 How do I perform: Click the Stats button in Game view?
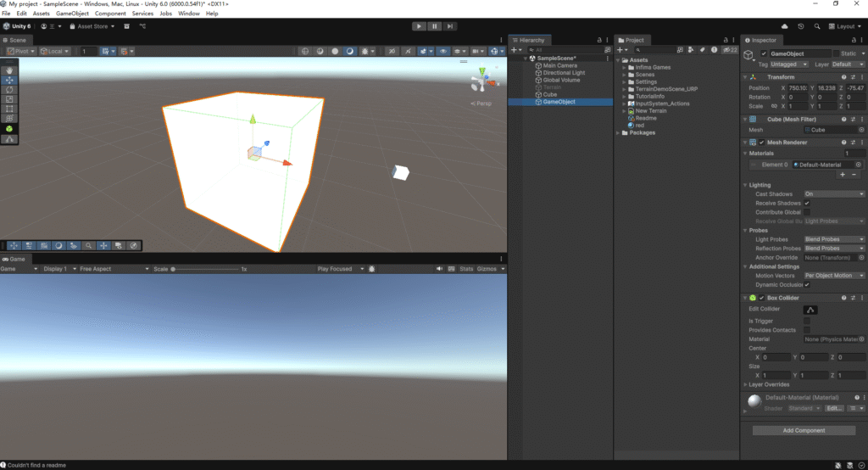[467, 269]
